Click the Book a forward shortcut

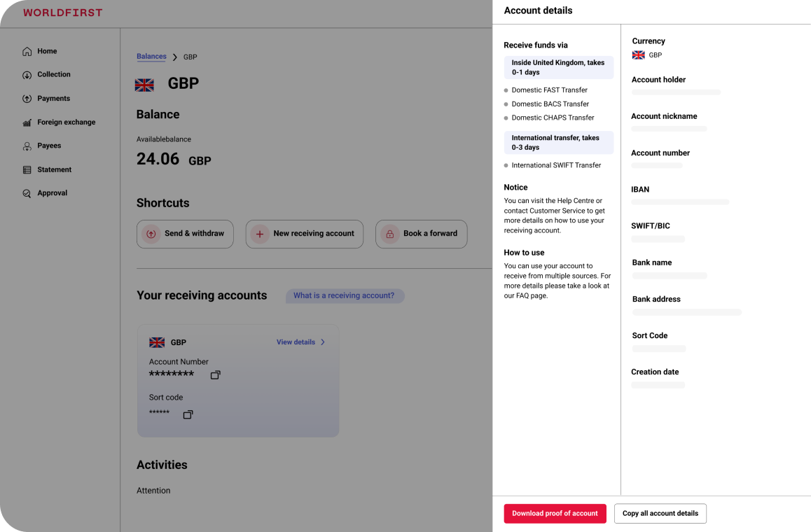421,234
